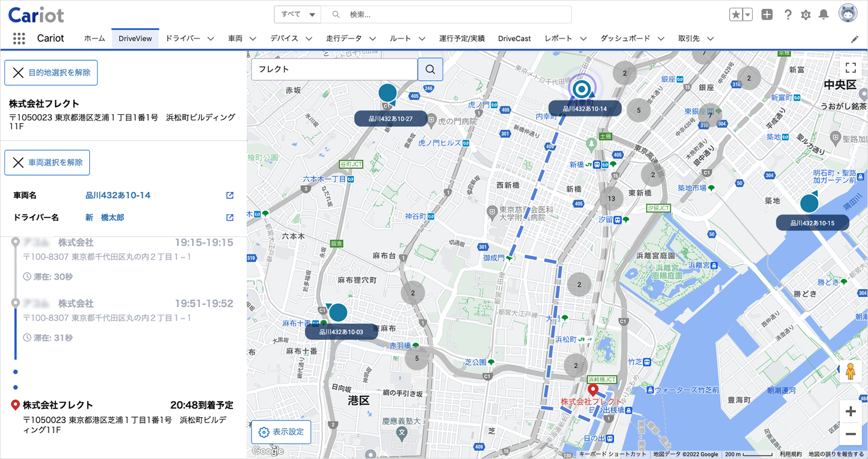
Task: Open external link icon beside driver name
Action: pos(230,218)
